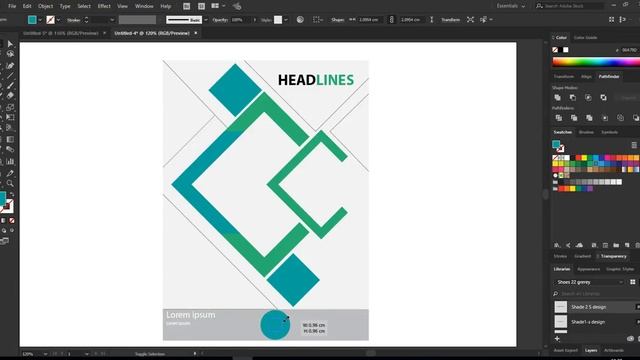Click the GPU performance rocket icon
The height and width of the screenshot is (360, 640).
[237, 6]
